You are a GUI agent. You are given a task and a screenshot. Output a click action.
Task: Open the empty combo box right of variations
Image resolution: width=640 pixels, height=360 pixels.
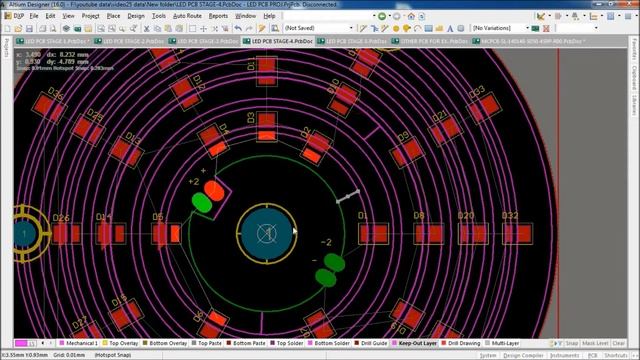[x=578, y=28]
